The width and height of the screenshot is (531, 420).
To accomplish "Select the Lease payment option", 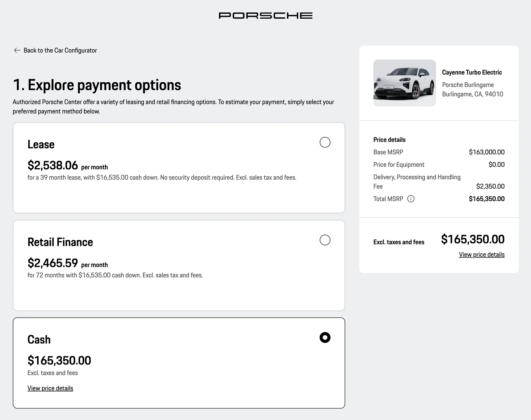I will click(325, 142).
